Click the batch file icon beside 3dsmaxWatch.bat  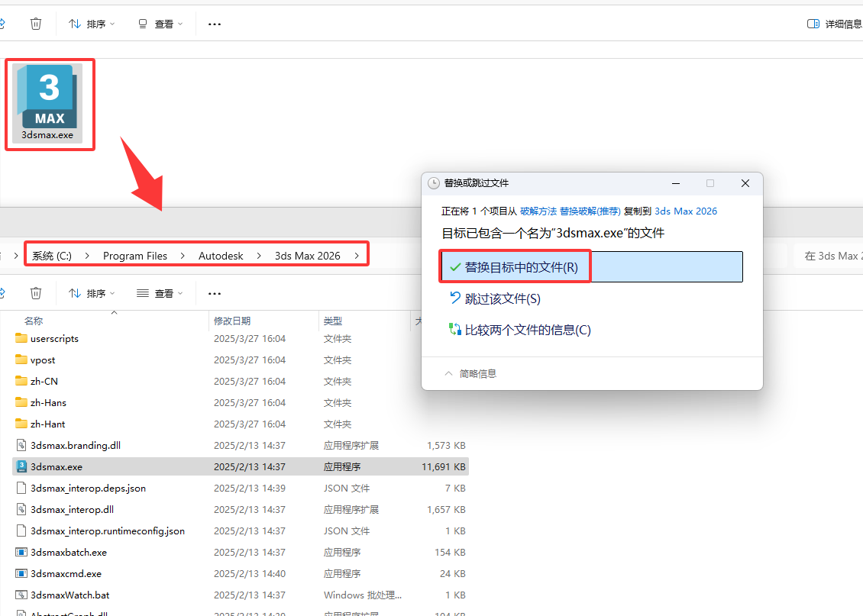21,595
